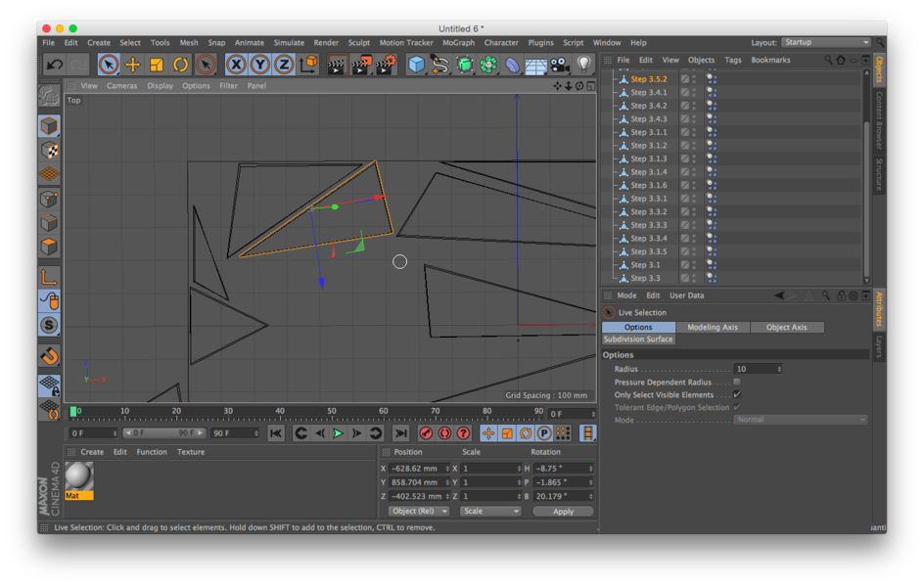Toggle Y axis lock
The height and width of the screenshot is (587, 924).
pyautogui.click(x=260, y=65)
